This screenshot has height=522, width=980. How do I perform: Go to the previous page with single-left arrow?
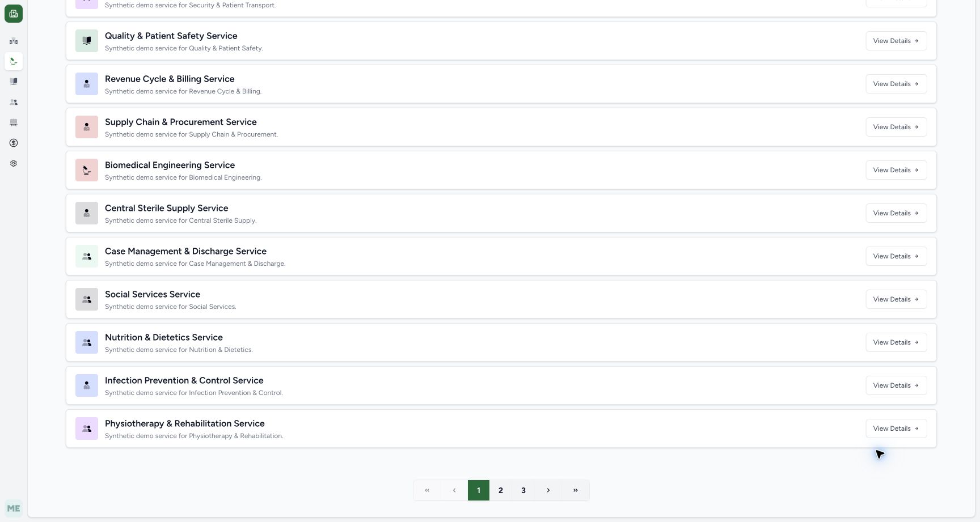pyautogui.click(x=454, y=490)
